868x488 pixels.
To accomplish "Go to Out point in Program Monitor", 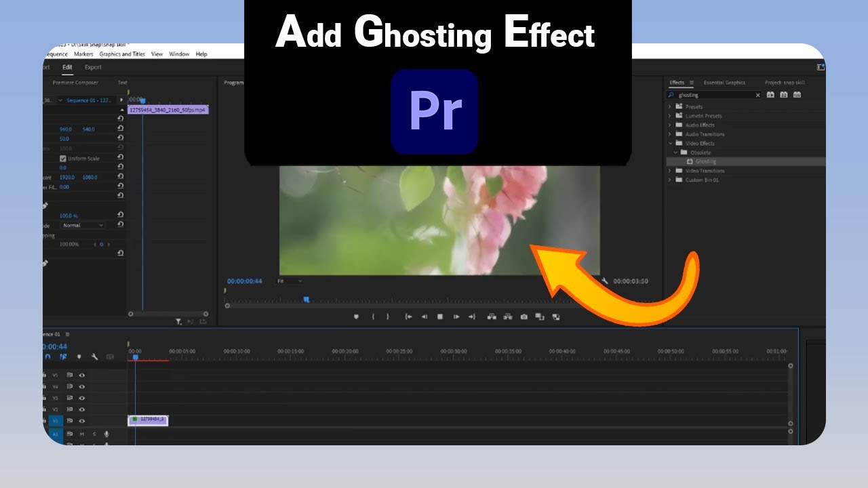I will (472, 317).
